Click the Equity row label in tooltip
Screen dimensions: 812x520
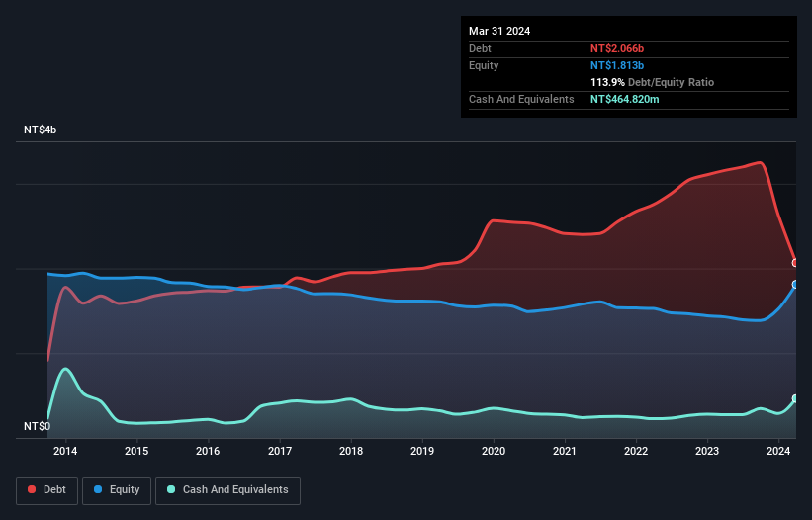pos(484,65)
